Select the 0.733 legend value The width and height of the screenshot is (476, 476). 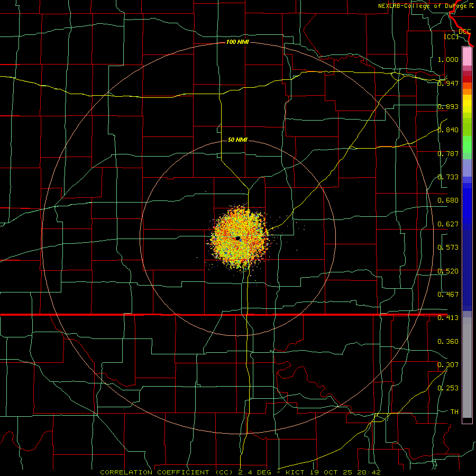(x=448, y=177)
